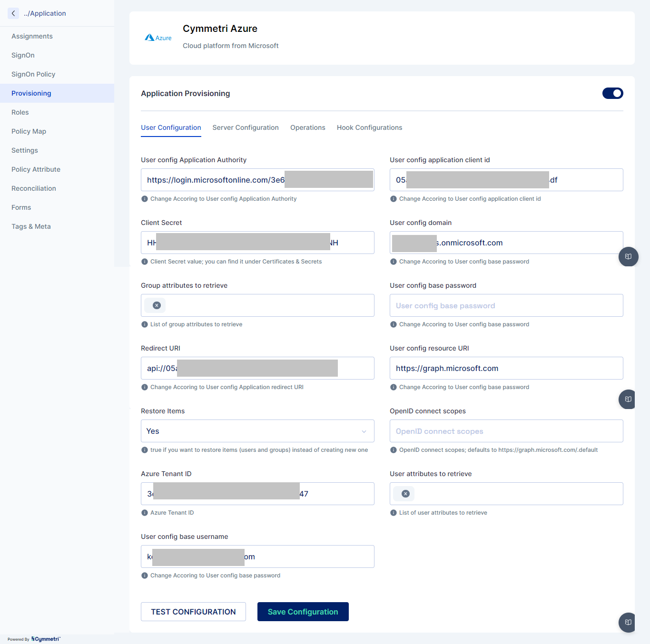The width and height of the screenshot is (650, 644).
Task: Disable the Application Provisioning toggle
Action: coord(613,93)
